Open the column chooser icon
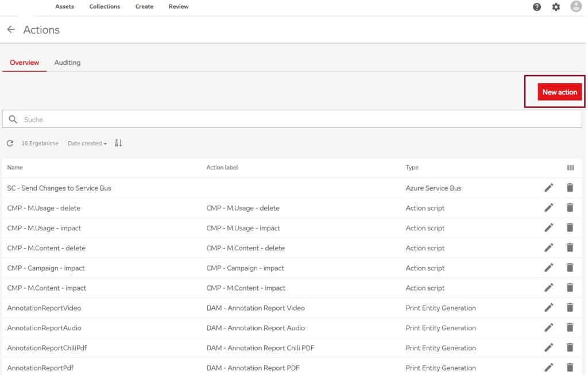This screenshot has width=588, height=375. 570,168
